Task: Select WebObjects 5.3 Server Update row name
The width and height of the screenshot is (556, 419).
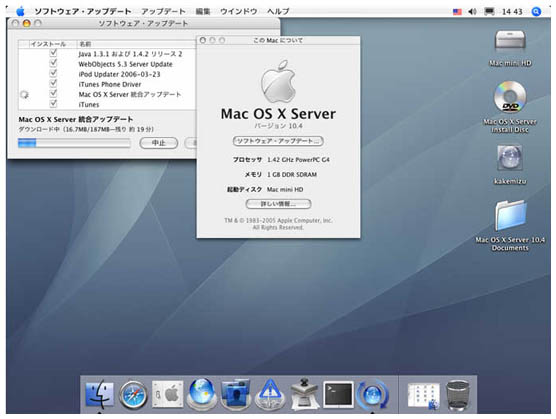Action: tap(126, 64)
